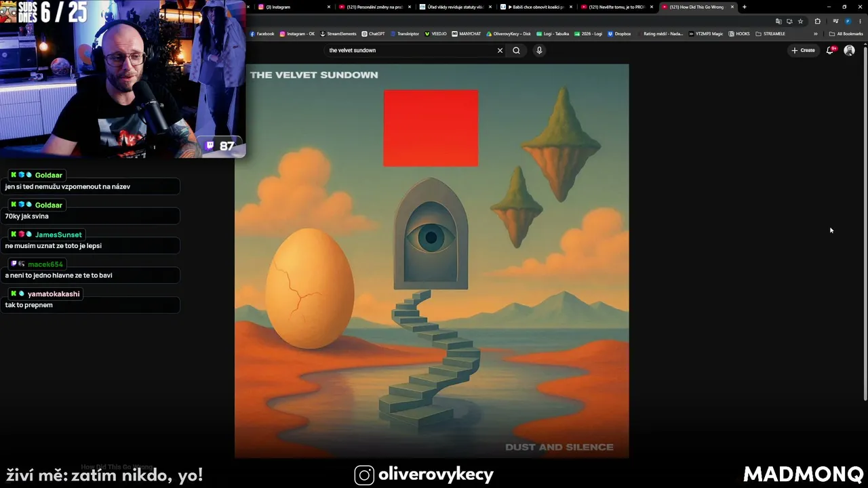Image resolution: width=868 pixels, height=488 pixels.
Task: Click the install app icon in address bar
Action: coord(789,21)
